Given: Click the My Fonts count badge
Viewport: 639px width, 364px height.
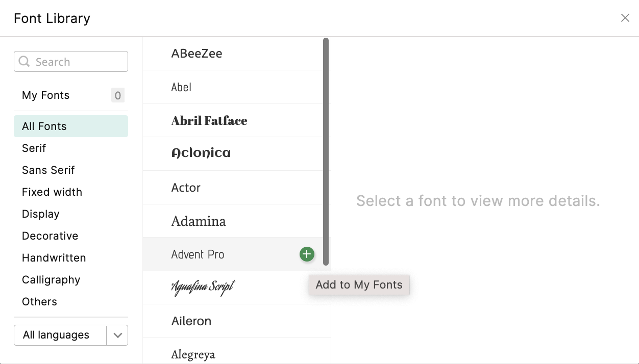Looking at the screenshot, I should tap(118, 95).
